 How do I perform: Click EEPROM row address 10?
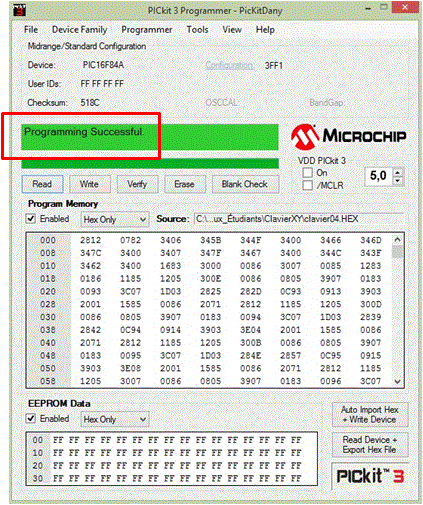click(x=38, y=453)
